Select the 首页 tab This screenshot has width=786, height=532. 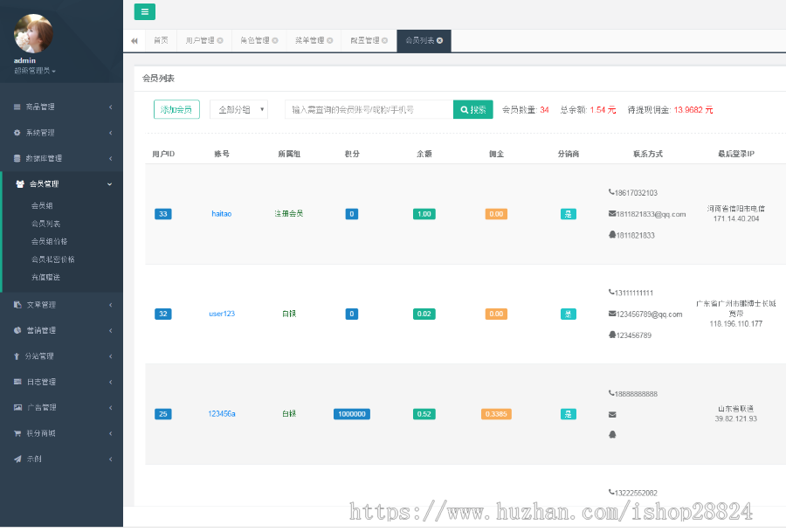click(x=161, y=40)
